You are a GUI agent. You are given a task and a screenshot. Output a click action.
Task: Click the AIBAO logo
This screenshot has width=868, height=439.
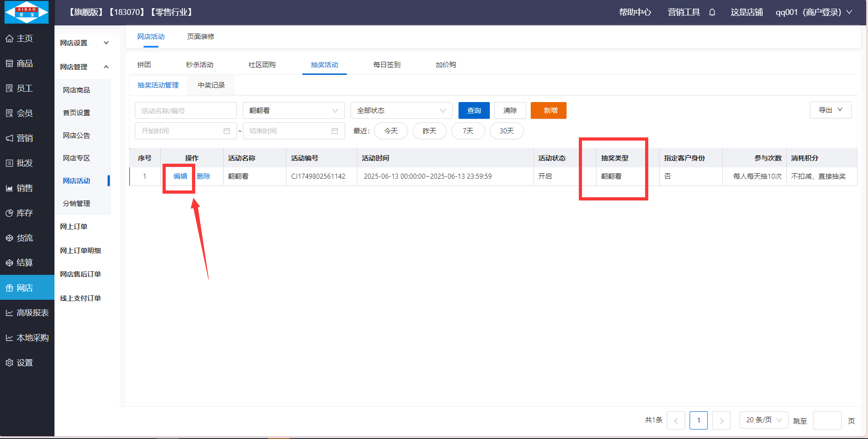click(x=26, y=12)
